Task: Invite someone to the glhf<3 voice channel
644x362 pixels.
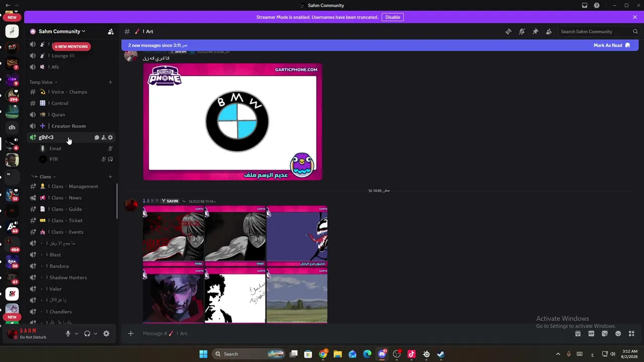Action: click(x=104, y=137)
